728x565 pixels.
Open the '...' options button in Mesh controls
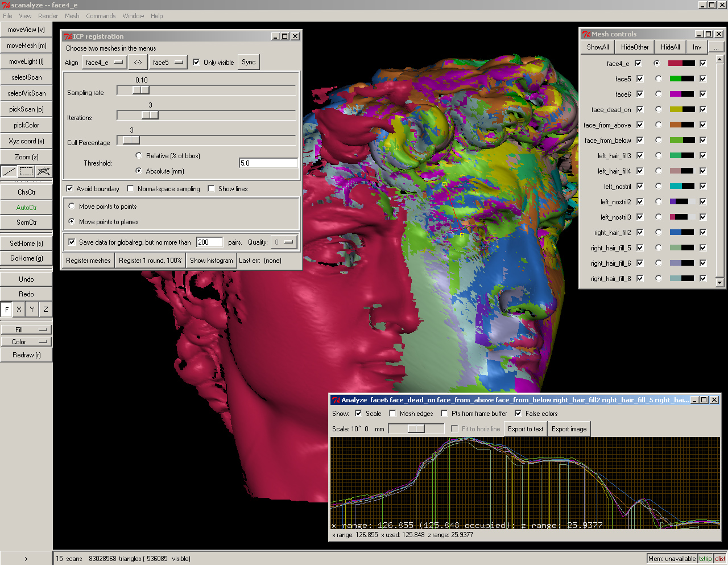(716, 47)
